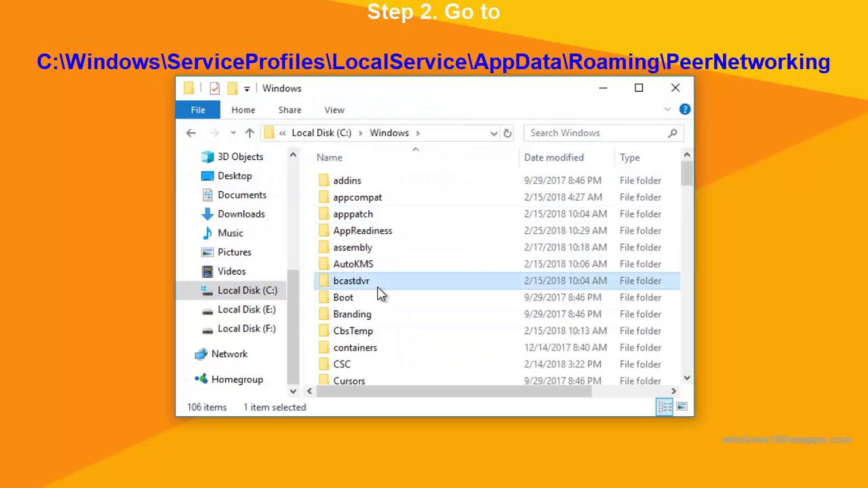Click the file list vertical scrollbar
Screen dimensions: 868x488
(687, 174)
